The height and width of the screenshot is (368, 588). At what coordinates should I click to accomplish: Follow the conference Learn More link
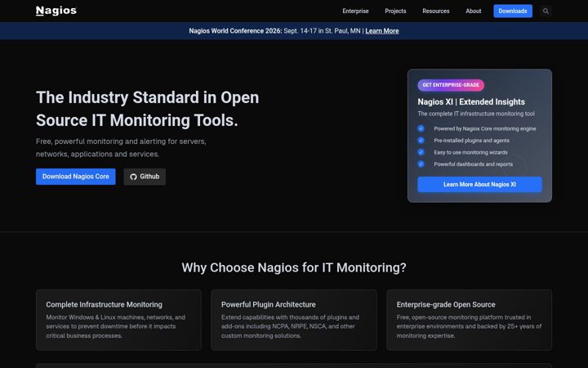[381, 31]
